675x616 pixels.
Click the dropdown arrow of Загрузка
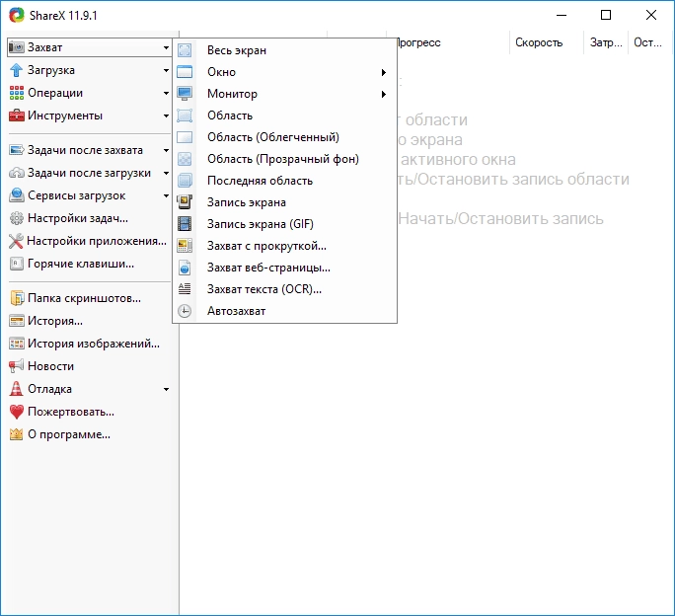tap(166, 70)
